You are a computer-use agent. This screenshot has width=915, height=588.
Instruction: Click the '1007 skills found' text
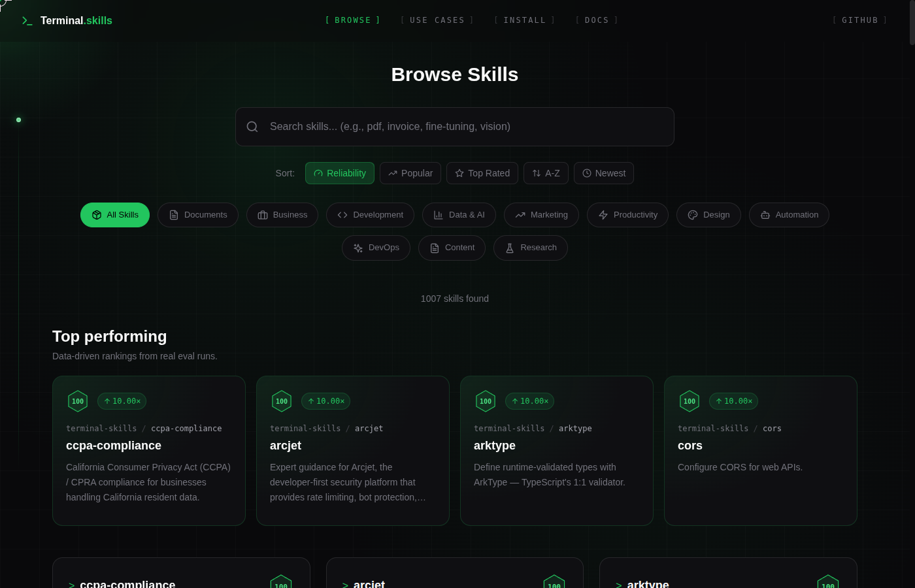pos(455,299)
